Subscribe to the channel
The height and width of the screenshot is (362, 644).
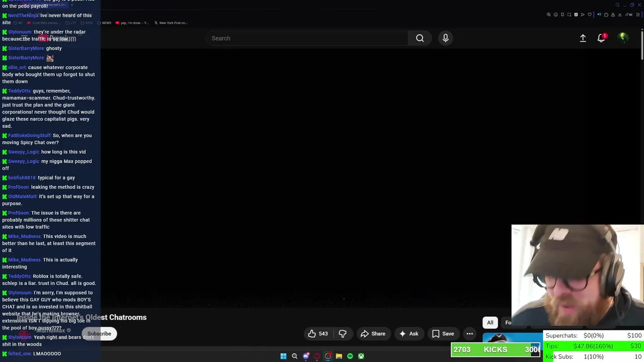point(99,334)
